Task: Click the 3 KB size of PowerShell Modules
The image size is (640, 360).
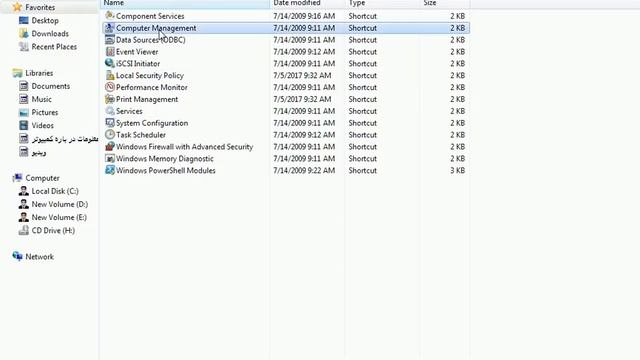Action: (458, 171)
